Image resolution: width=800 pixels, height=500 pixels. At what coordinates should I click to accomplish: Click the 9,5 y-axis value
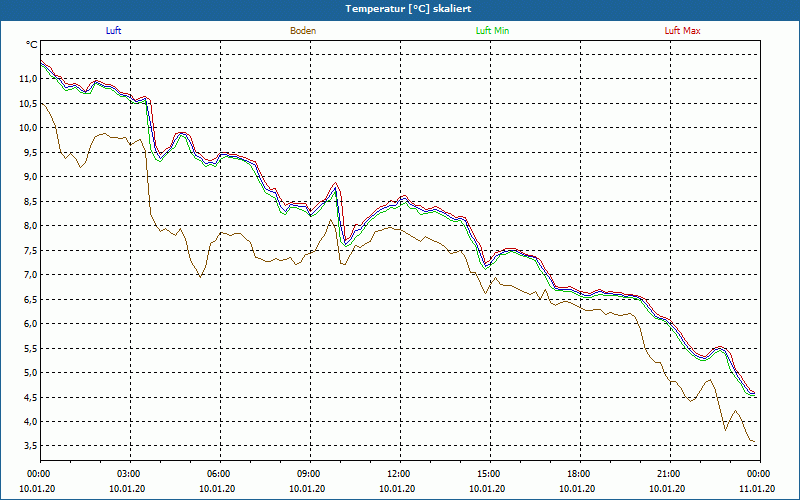pyautogui.click(x=30, y=152)
